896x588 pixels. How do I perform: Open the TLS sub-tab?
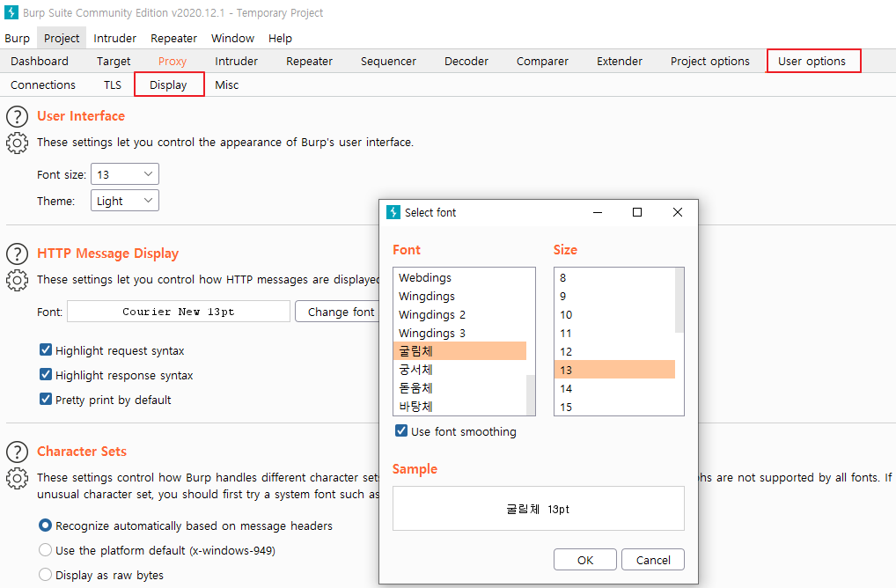pyautogui.click(x=113, y=85)
